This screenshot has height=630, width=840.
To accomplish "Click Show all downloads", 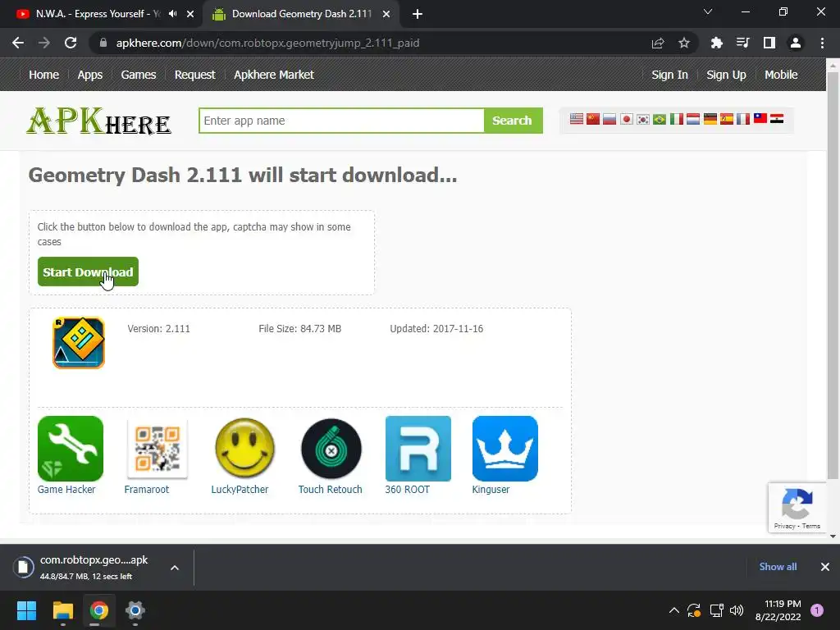I will (778, 567).
